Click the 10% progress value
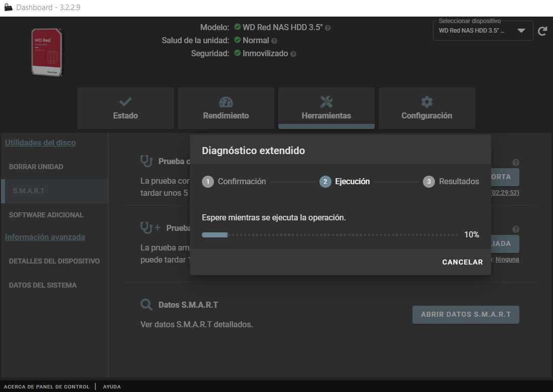 472,235
